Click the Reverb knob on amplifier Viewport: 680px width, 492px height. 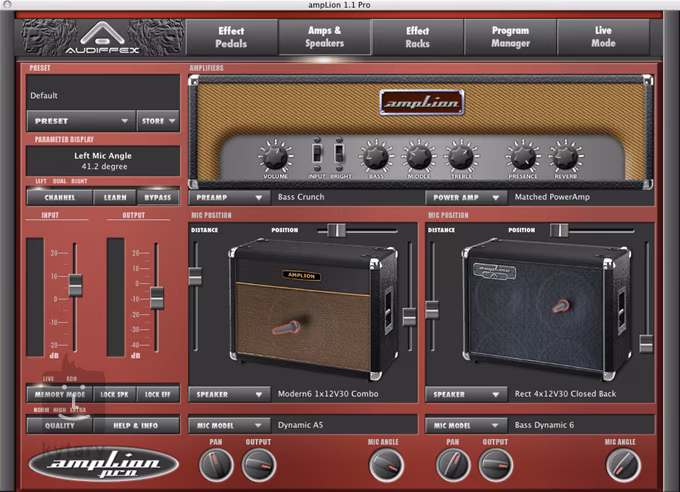pyautogui.click(x=565, y=157)
